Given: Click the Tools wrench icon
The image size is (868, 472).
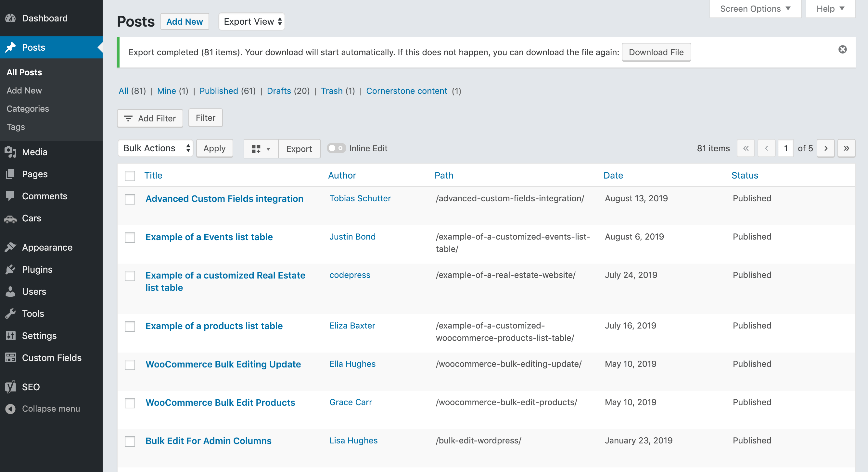Looking at the screenshot, I should [10, 314].
